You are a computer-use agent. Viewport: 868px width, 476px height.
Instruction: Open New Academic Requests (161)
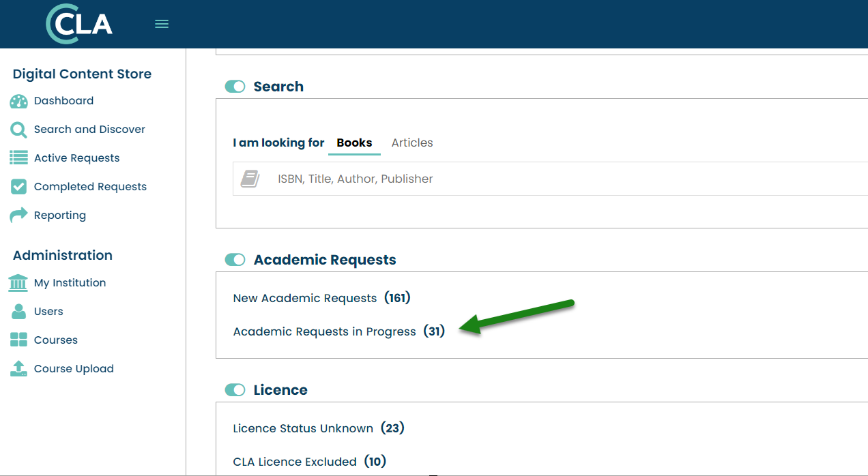(321, 298)
